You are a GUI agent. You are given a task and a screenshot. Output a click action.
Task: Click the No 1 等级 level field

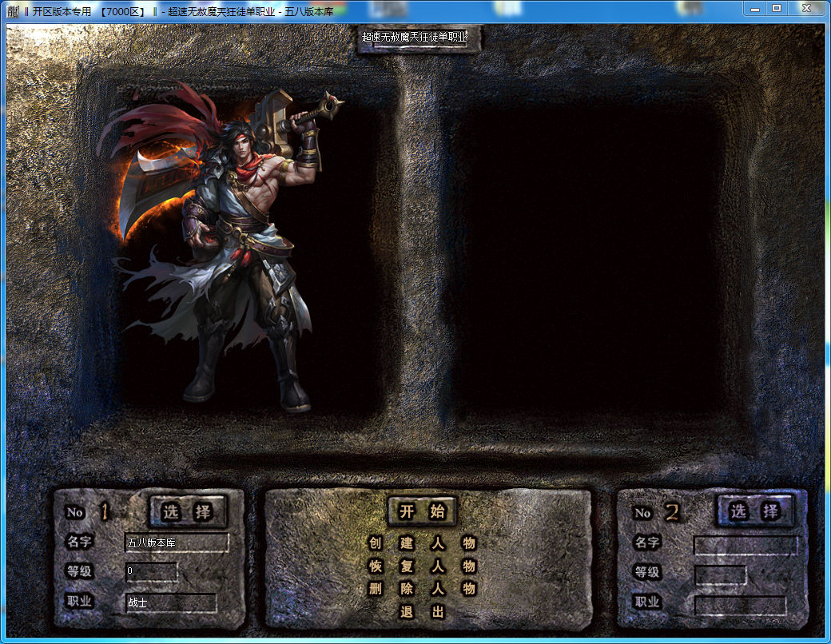pyautogui.click(x=151, y=571)
